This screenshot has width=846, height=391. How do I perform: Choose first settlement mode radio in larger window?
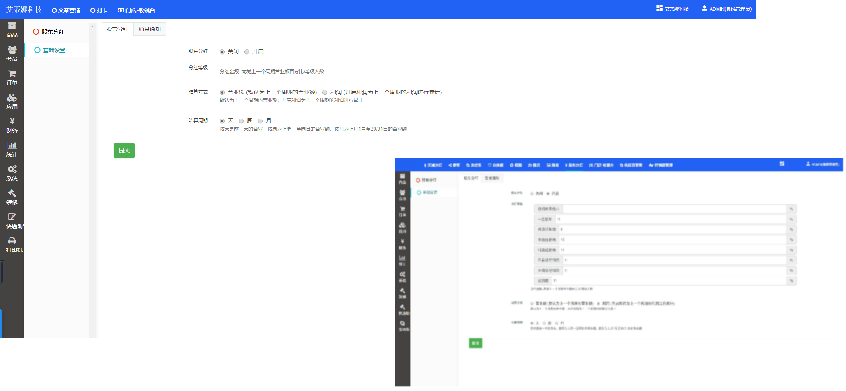(223, 92)
